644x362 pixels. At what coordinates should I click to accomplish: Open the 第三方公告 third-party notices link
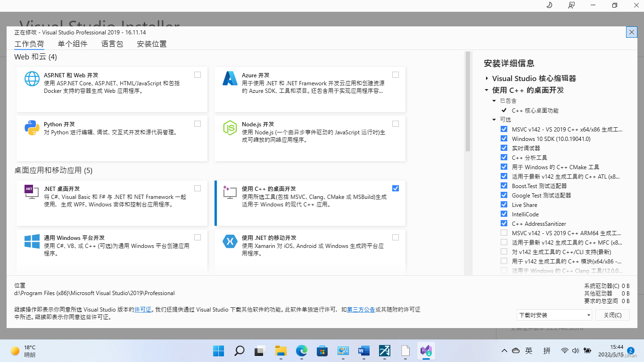coord(361,310)
